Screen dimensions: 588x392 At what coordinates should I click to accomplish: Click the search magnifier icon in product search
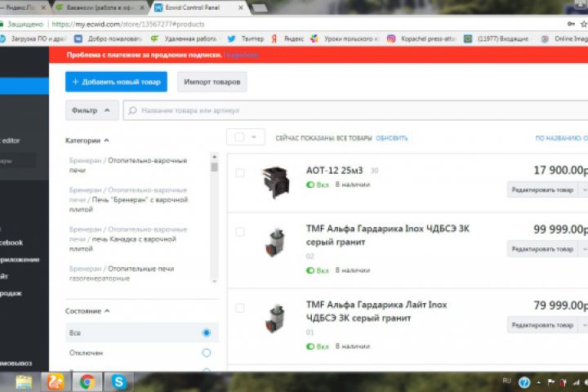click(132, 111)
